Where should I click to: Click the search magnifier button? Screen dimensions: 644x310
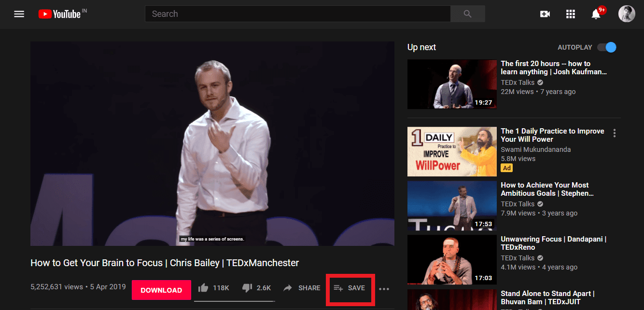(467, 14)
